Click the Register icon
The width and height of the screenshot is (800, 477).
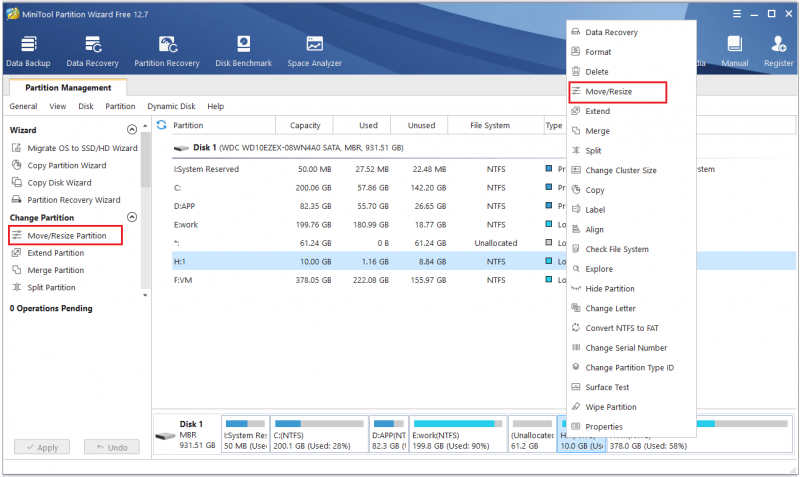point(779,52)
